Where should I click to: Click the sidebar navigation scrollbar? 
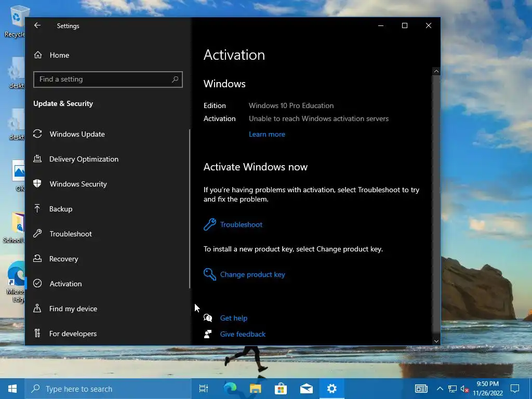[x=190, y=209]
